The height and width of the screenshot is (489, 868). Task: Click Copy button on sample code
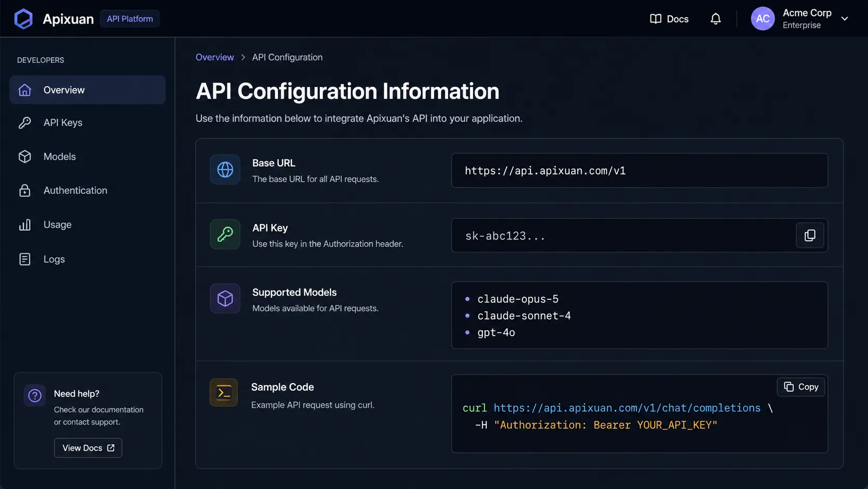coord(801,387)
